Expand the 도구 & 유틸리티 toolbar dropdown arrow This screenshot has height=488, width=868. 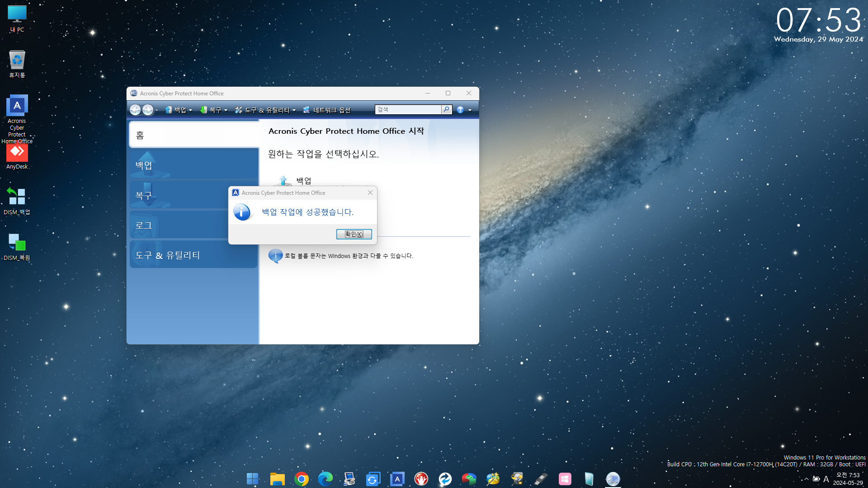click(294, 110)
